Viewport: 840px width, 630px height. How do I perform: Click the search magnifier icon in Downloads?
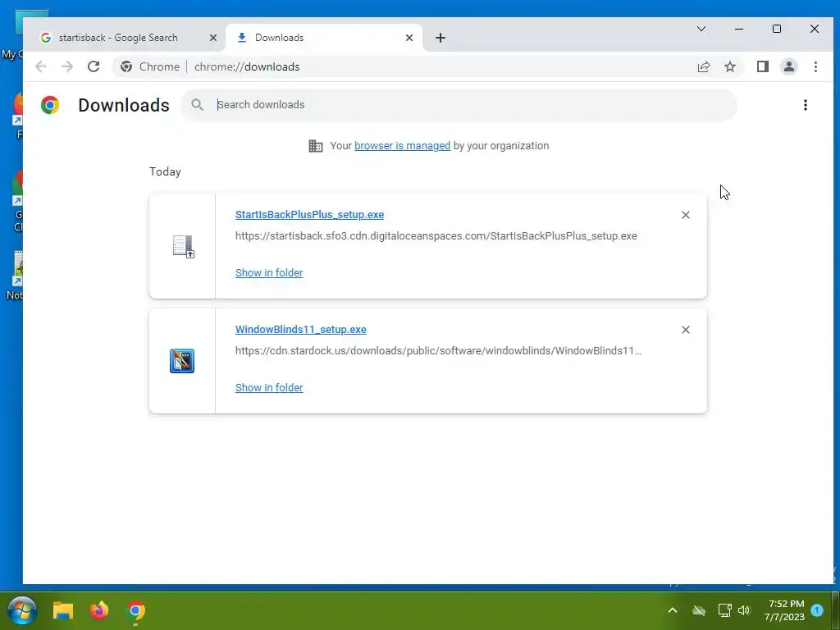click(x=197, y=105)
